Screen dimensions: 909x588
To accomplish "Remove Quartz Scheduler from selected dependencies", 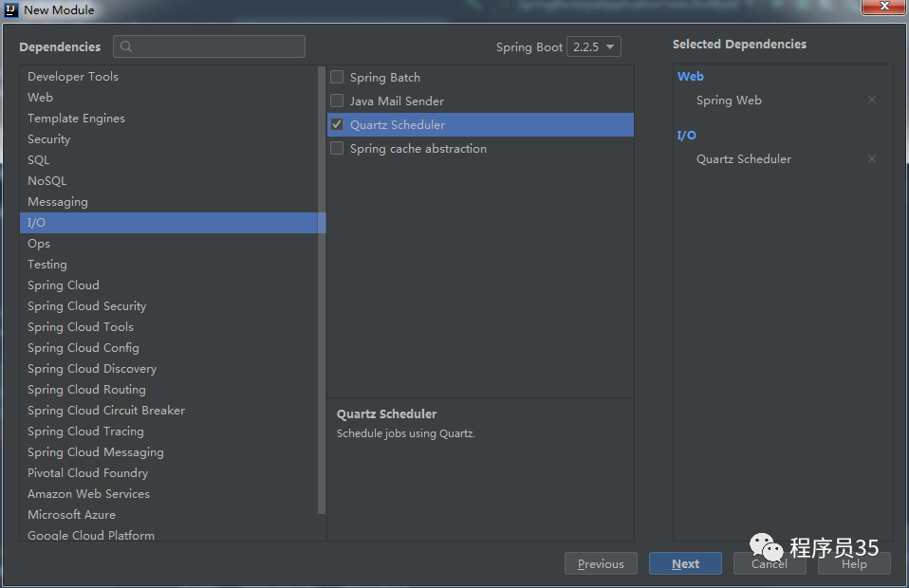I will tap(871, 158).
